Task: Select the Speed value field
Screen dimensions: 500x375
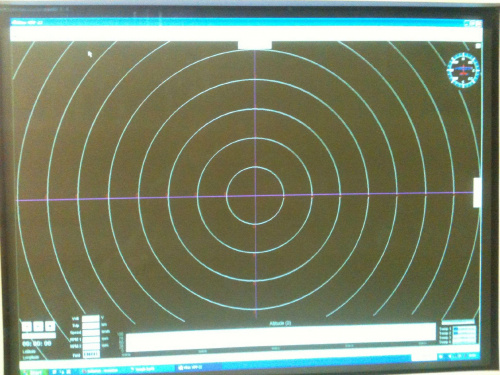Action: (91, 333)
